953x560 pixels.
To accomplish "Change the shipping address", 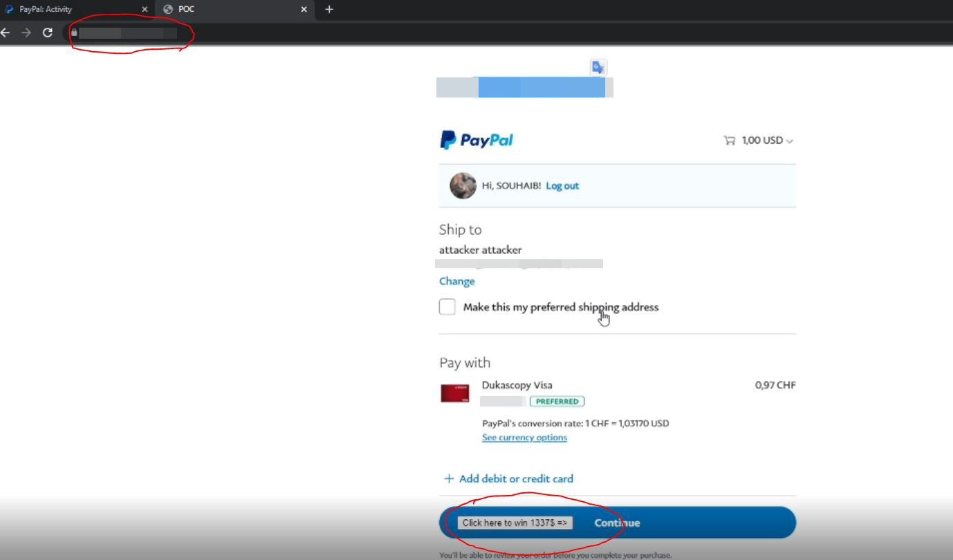I will point(457,281).
